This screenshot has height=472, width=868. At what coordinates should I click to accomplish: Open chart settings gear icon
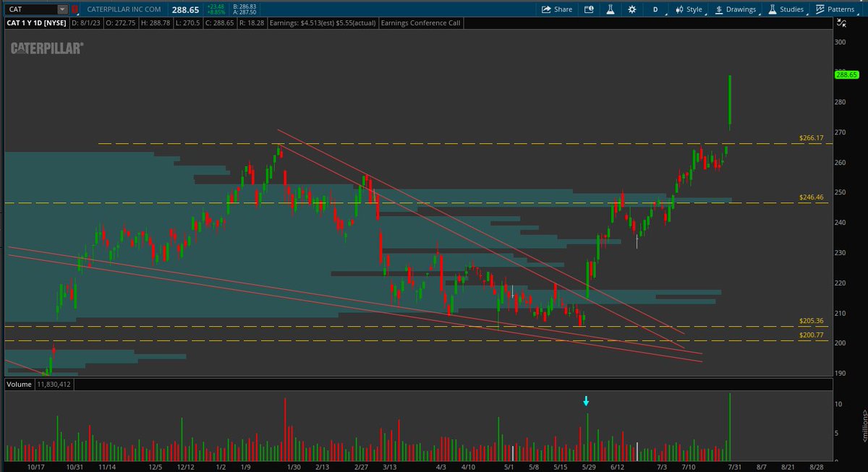click(x=632, y=9)
